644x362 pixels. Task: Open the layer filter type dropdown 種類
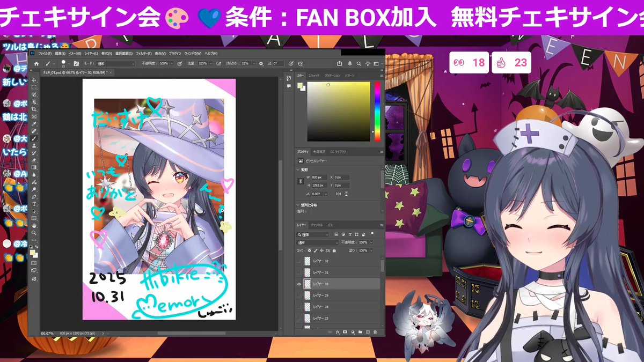(x=312, y=234)
